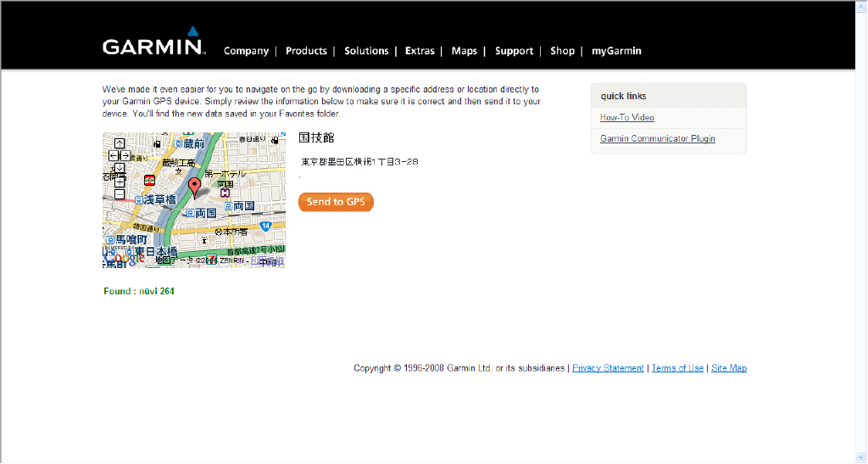Viewport: 868px width, 464px height.
Task: Click the Found : nüvi 264 status text
Action: click(x=139, y=291)
